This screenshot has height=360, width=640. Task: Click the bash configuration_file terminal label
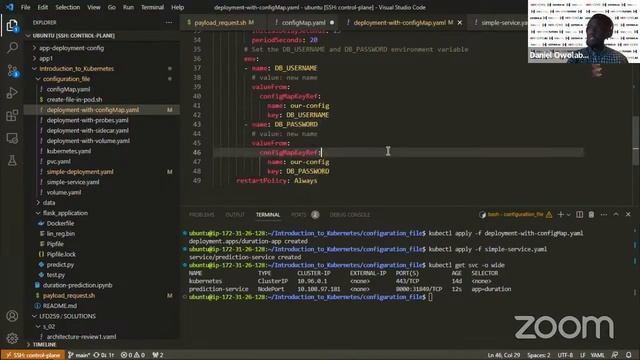pos(516,214)
